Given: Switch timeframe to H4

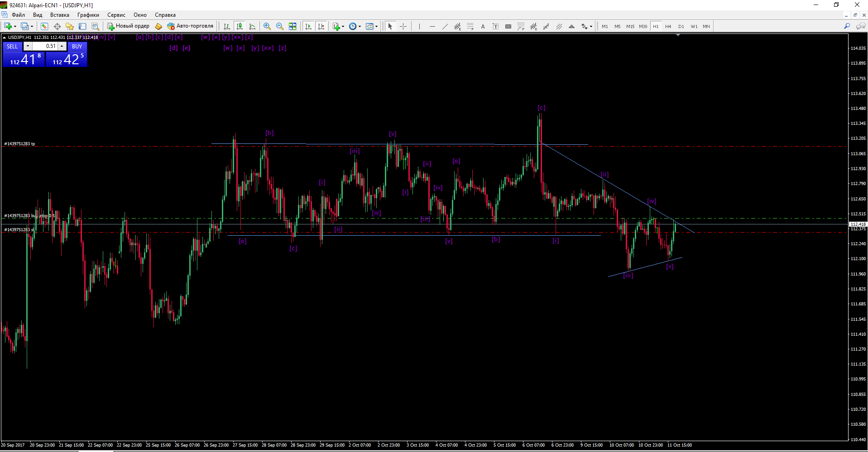Looking at the screenshot, I should pos(668,26).
